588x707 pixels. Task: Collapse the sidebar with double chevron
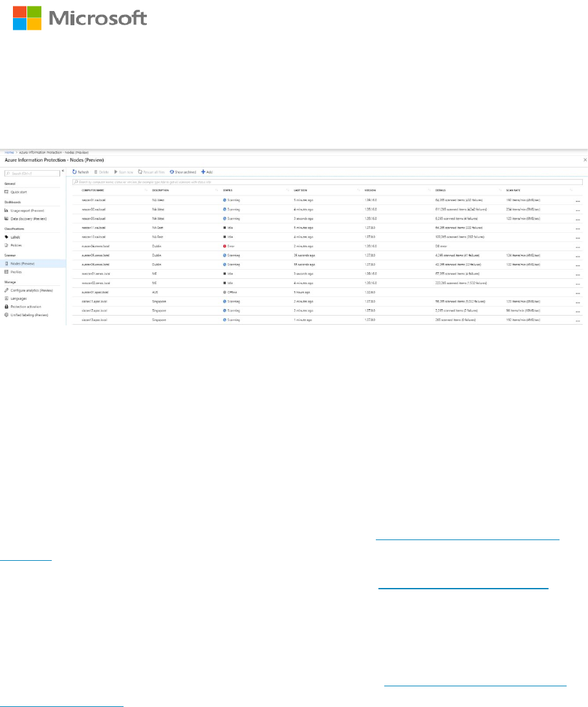(x=63, y=171)
